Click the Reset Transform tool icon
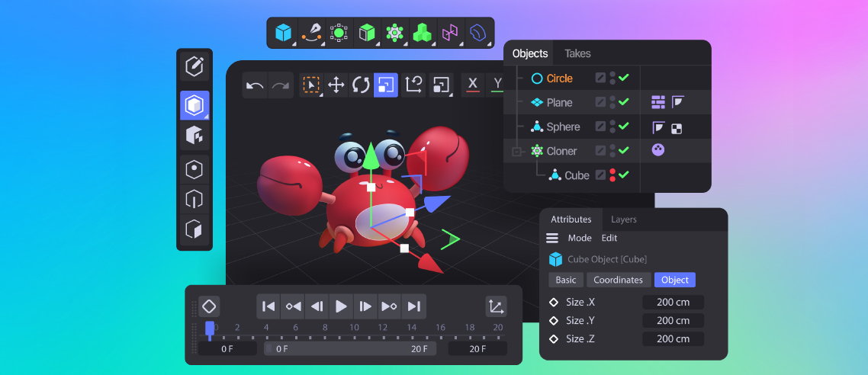 click(x=413, y=85)
